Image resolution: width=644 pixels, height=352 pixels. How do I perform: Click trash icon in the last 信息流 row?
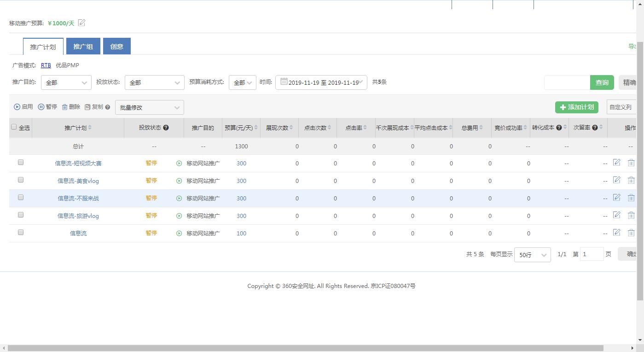[x=631, y=233]
